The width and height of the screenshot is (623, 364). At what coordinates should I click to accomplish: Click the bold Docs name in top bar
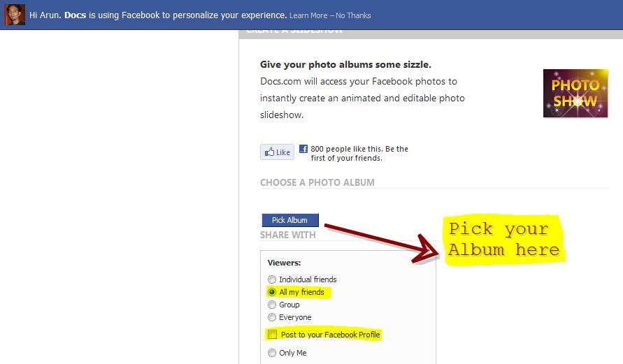(x=75, y=15)
